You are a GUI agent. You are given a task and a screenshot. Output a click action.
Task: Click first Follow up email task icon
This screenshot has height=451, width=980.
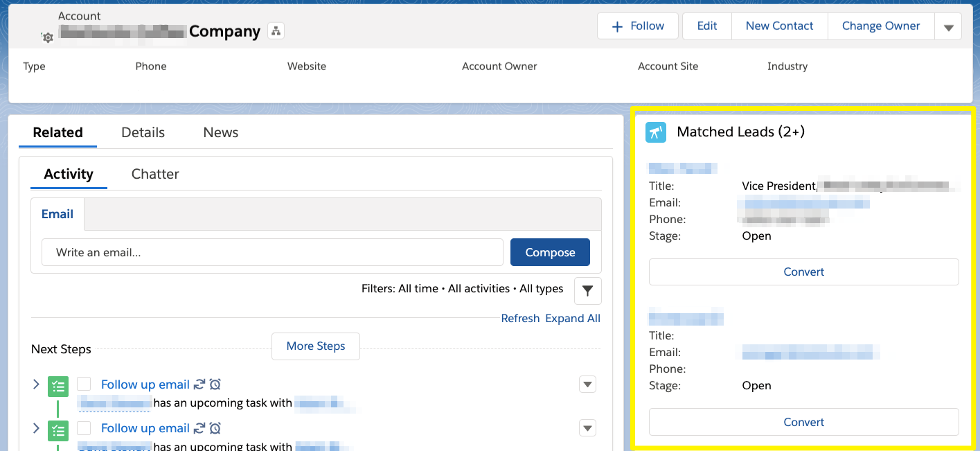tap(58, 387)
